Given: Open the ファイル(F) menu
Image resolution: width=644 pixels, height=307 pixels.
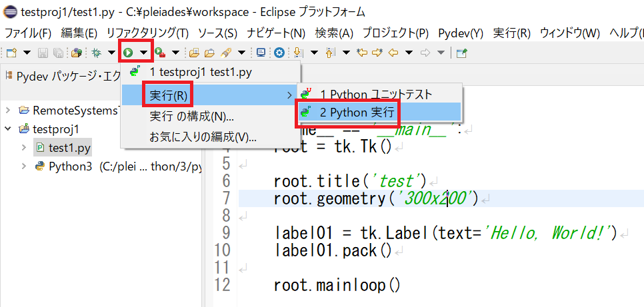Looking at the screenshot, I should point(28,33).
